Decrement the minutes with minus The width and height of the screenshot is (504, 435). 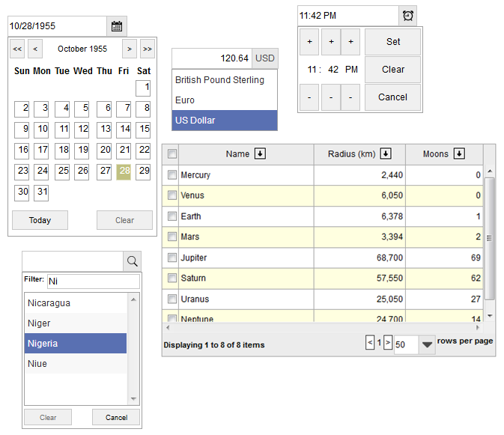331,97
